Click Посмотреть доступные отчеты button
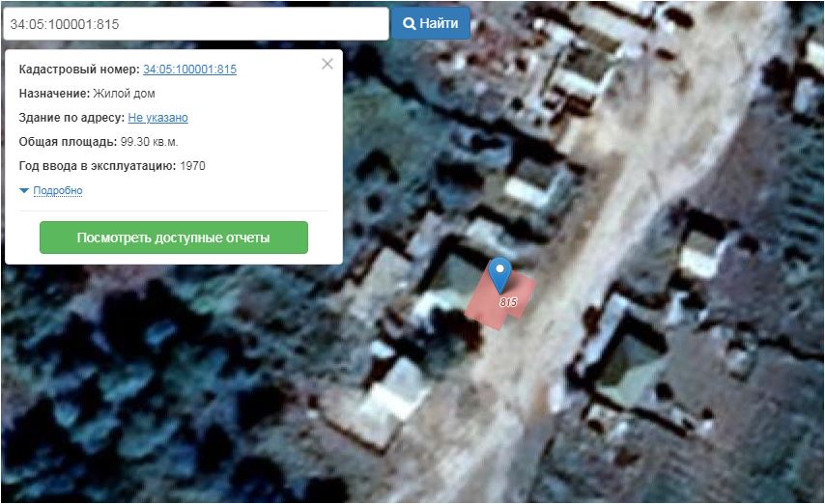The height and width of the screenshot is (504, 825). (x=174, y=238)
